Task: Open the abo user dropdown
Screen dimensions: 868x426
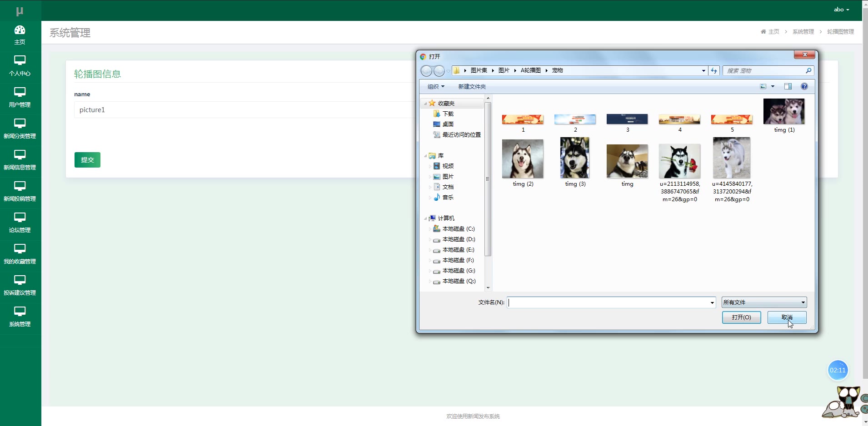Action: pyautogui.click(x=841, y=10)
